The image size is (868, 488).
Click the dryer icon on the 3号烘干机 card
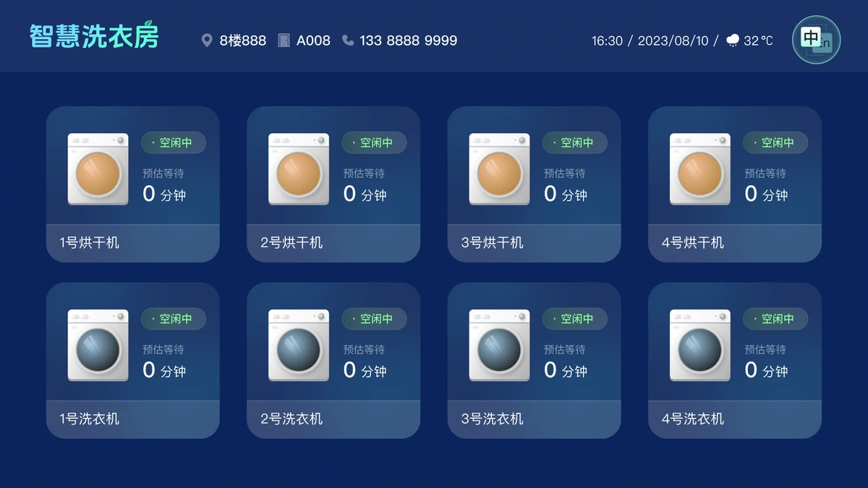[499, 168]
